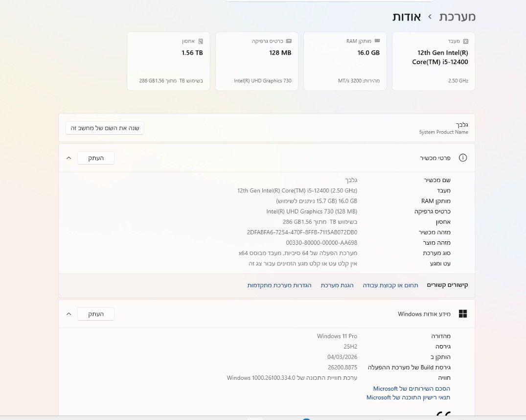
Task: Click Intel(R) UHD Graphics 730 (128 MB) value
Action: [312, 211]
